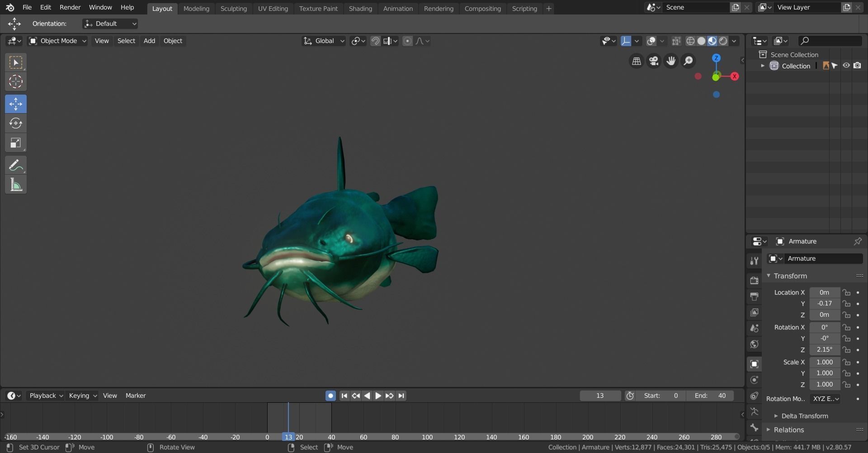Toggle auto keying record button
Screen dimensions: 868x453
coord(330,396)
